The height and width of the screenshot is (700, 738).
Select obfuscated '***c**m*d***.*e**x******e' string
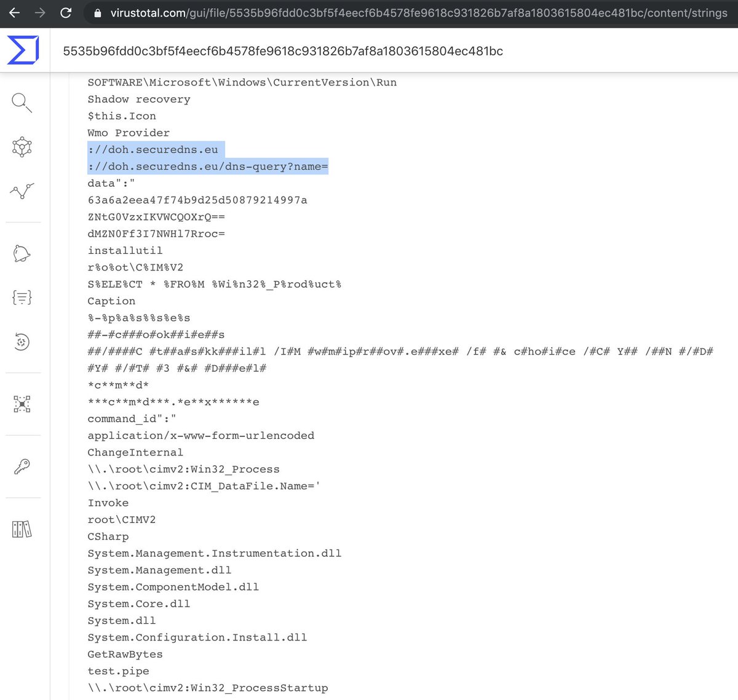[173, 402]
